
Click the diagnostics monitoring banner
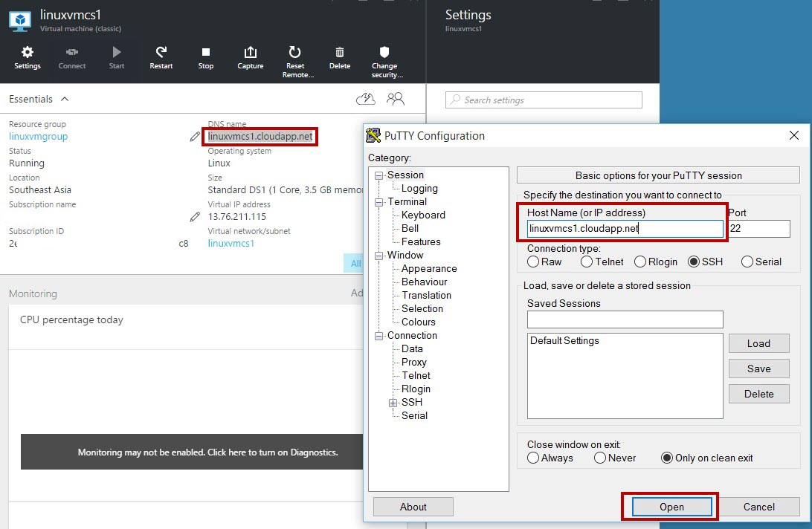pos(192,452)
